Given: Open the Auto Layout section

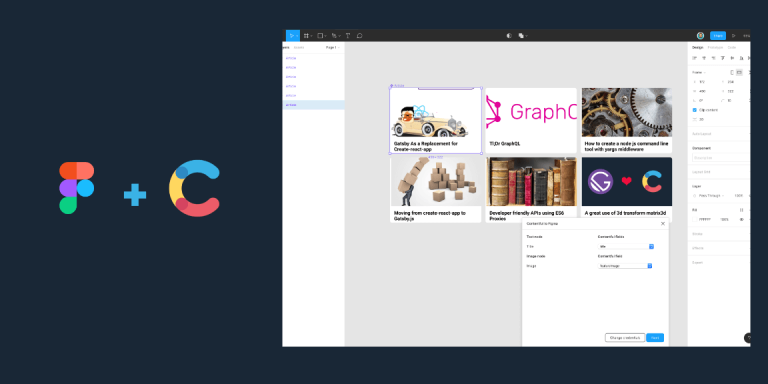Looking at the screenshot, I should coord(701,134).
